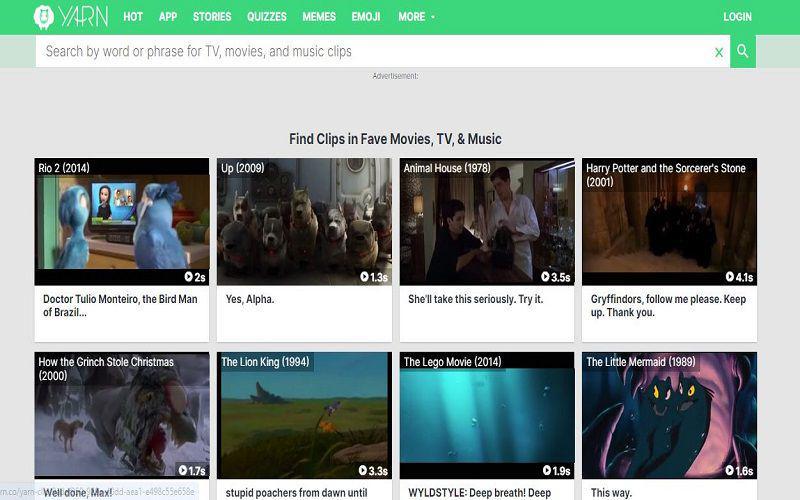Screen dimensions: 800x500
Task: Open the EMOJI section
Action: [366, 17]
